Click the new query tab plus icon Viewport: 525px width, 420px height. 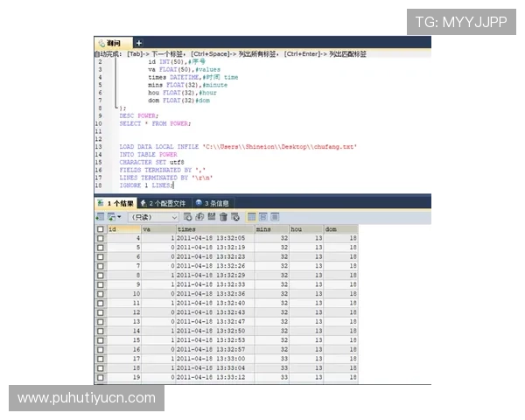click(x=138, y=43)
